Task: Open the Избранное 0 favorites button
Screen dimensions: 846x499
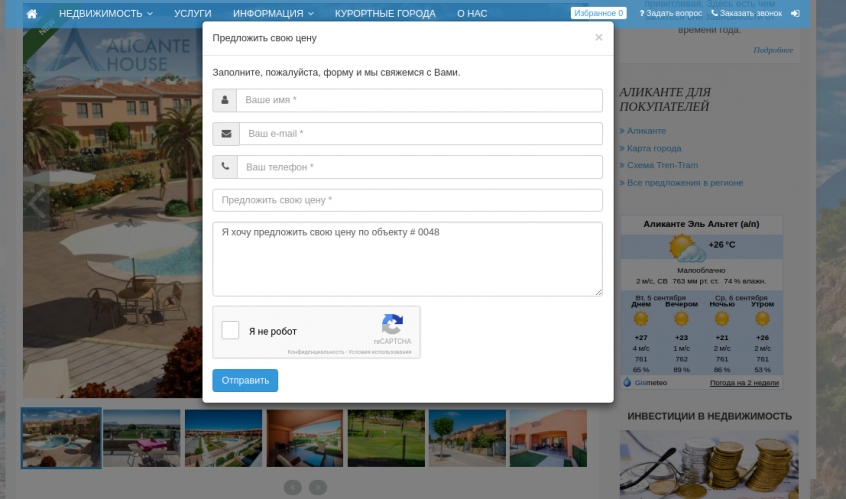Action: pos(598,14)
